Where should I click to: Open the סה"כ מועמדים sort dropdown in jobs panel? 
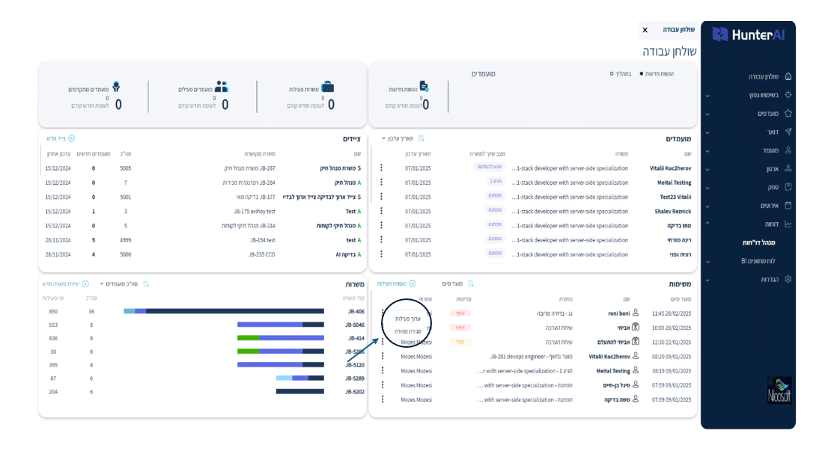coord(119,284)
